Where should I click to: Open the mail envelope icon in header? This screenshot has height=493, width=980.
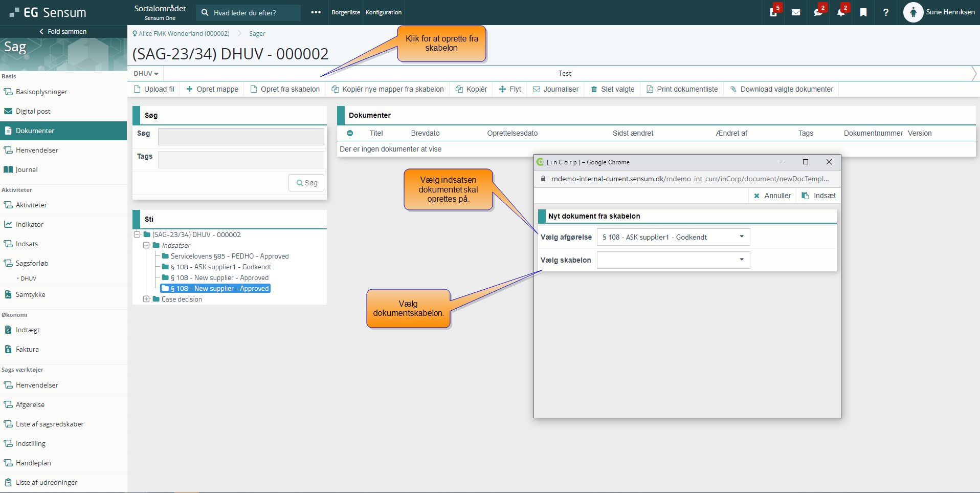click(796, 12)
